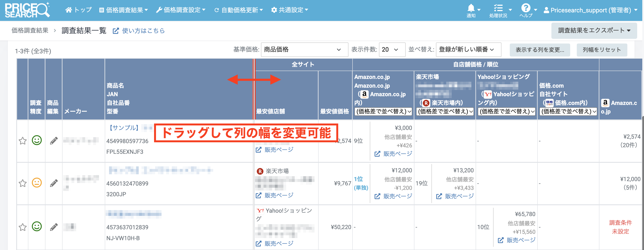Click Rakuten R icon in 3200JP row

pos(260,171)
